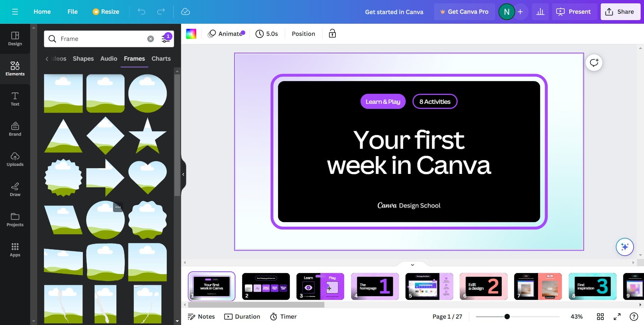Collapse the side panel with the arrow handle
644x325 pixels.
point(183,174)
